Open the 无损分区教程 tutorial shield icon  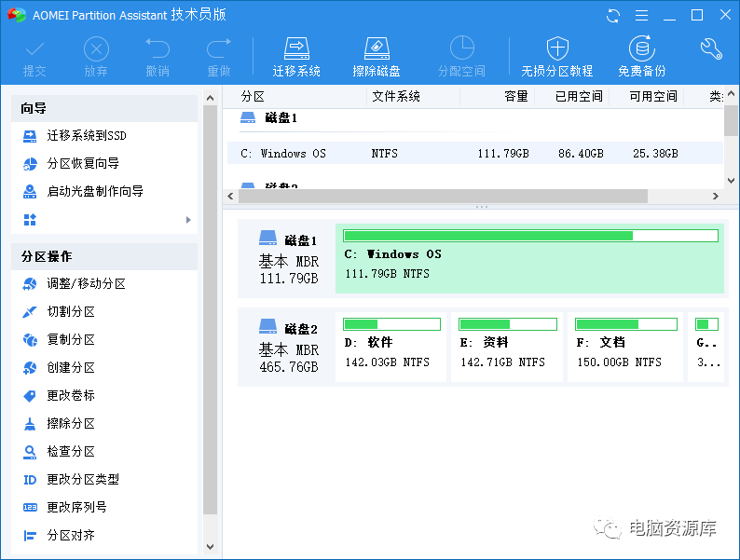[557, 58]
